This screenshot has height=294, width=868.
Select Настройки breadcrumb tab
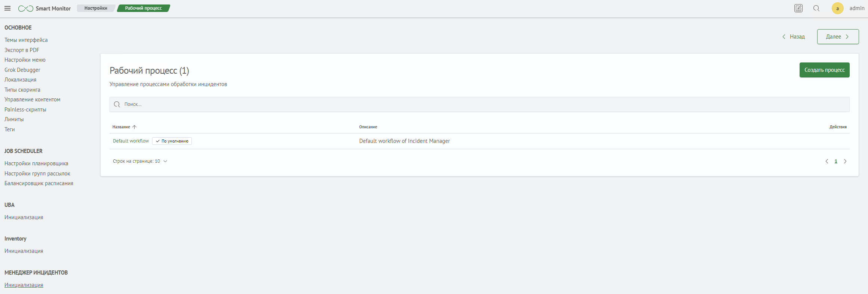pyautogui.click(x=96, y=8)
